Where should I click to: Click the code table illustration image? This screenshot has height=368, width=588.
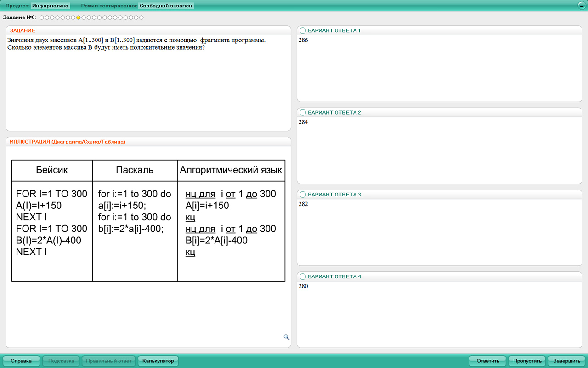[148, 220]
